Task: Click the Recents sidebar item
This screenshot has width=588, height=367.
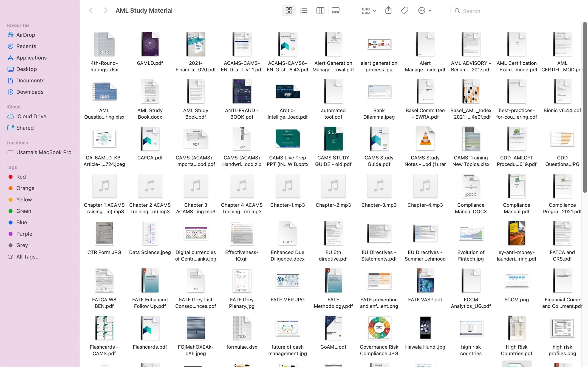Action: pos(26,46)
